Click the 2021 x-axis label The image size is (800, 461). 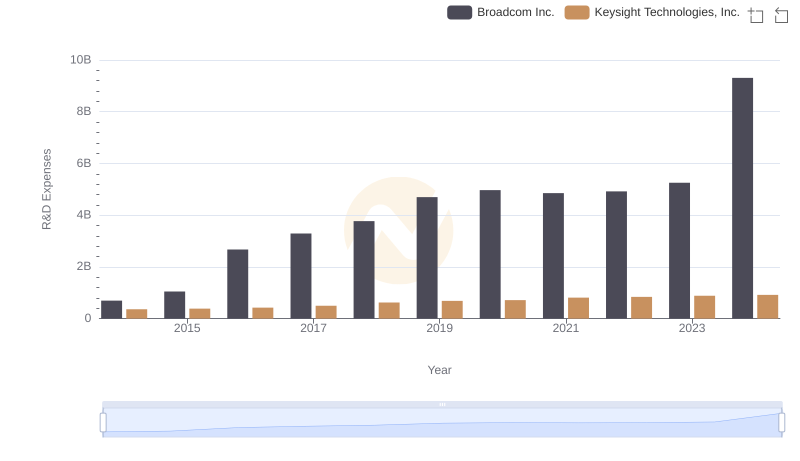pyautogui.click(x=566, y=328)
